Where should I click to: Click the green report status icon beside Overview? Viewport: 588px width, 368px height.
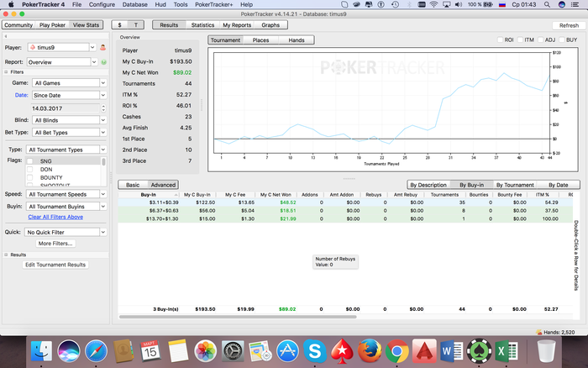pyautogui.click(x=104, y=62)
